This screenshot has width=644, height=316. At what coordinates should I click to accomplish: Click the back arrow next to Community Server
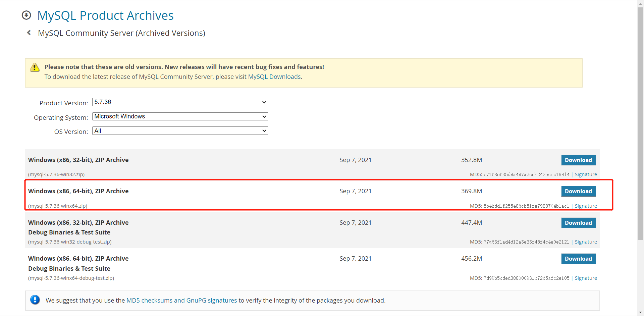pyautogui.click(x=29, y=33)
